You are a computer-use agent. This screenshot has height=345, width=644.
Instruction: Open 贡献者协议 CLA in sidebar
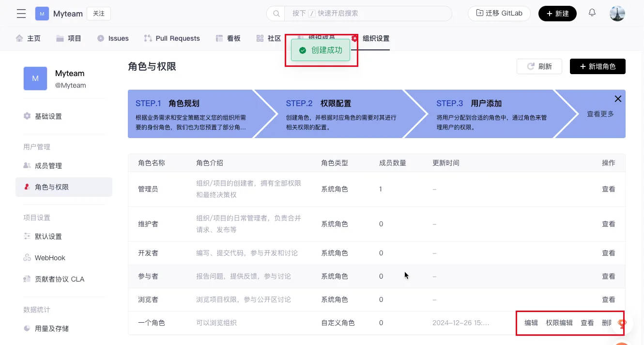pyautogui.click(x=59, y=279)
